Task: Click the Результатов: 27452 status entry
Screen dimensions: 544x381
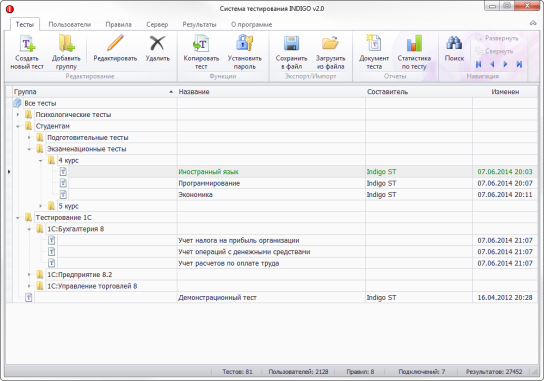Action: (x=494, y=372)
